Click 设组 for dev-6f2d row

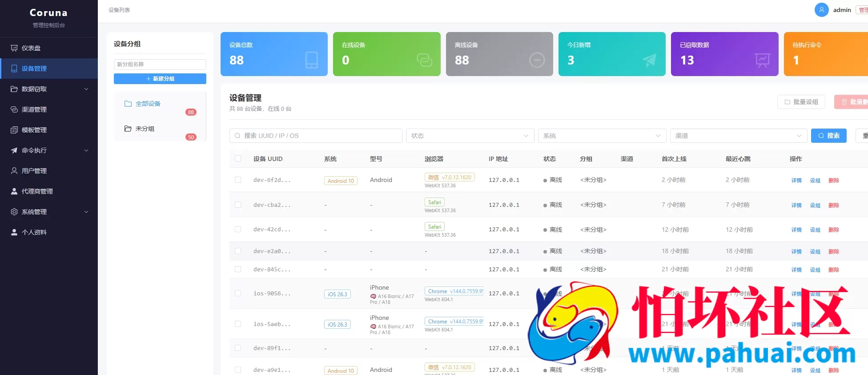tap(815, 180)
